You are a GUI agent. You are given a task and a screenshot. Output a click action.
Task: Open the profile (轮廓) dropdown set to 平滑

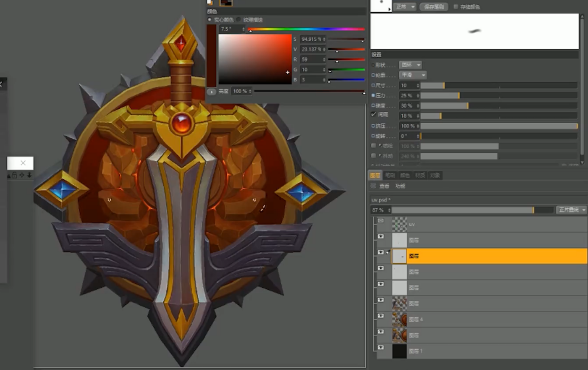point(412,75)
